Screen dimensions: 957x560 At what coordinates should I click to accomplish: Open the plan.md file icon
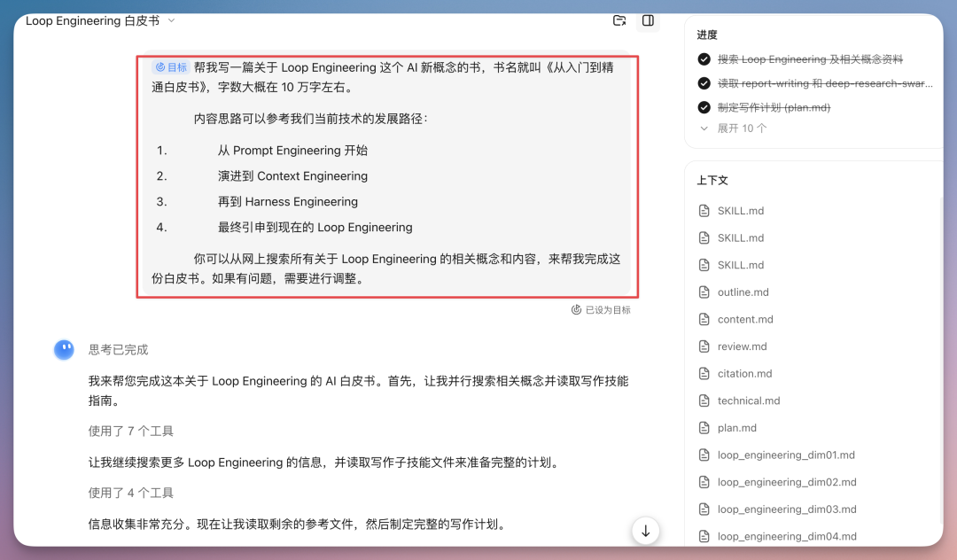(x=704, y=428)
